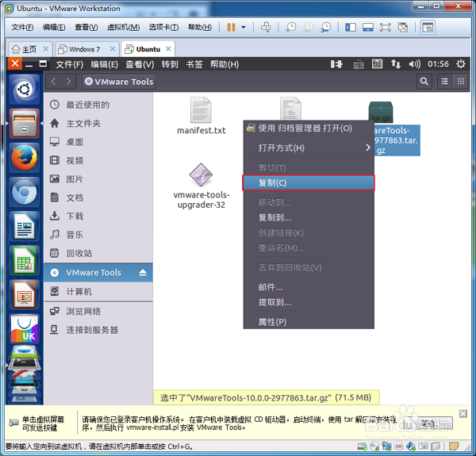Open LibreOffice Writer from the dock
Image resolution: width=476 pixels, height=456 pixels.
25,226
